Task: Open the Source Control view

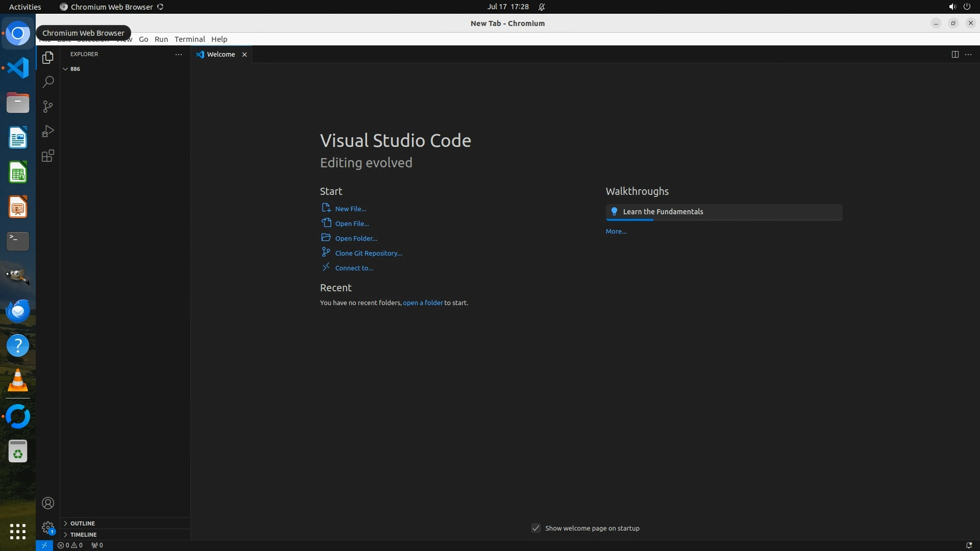Action: pyautogui.click(x=48, y=107)
